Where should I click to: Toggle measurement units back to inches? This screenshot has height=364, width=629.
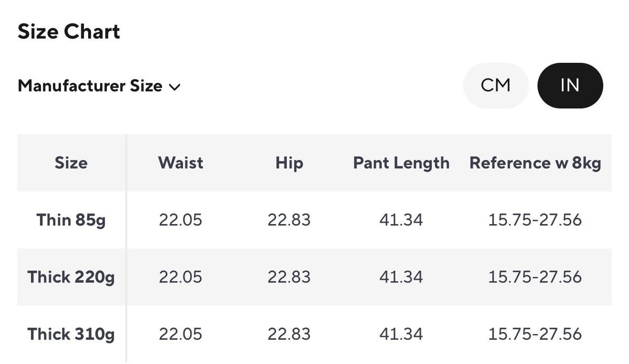570,85
